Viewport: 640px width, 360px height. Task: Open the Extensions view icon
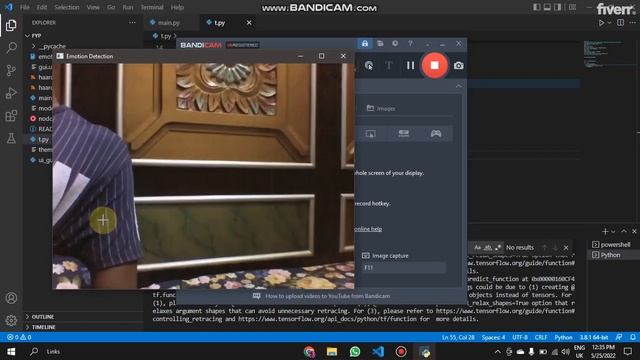[11, 116]
